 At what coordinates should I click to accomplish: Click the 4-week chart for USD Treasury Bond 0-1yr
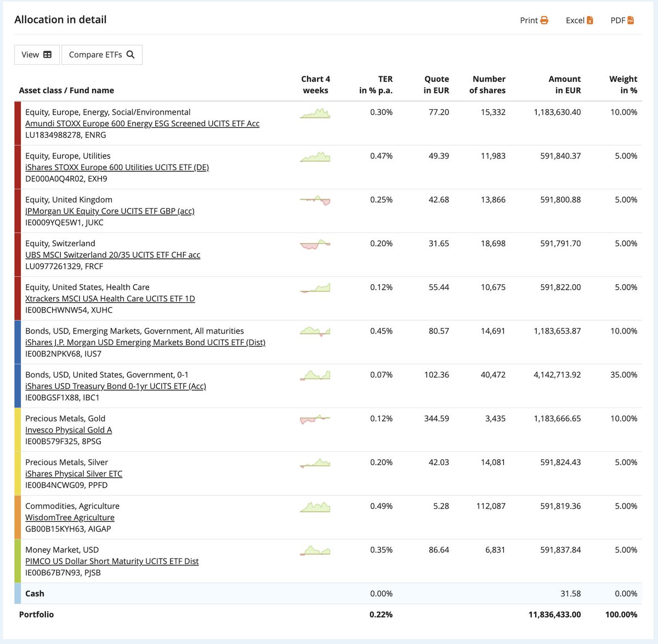tap(315, 376)
